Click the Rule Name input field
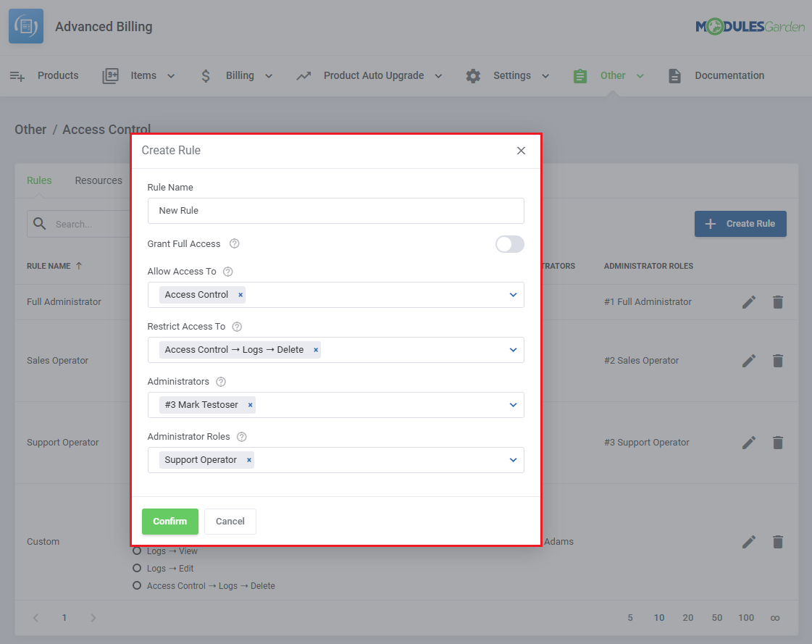The width and height of the screenshot is (812, 644). tap(335, 211)
